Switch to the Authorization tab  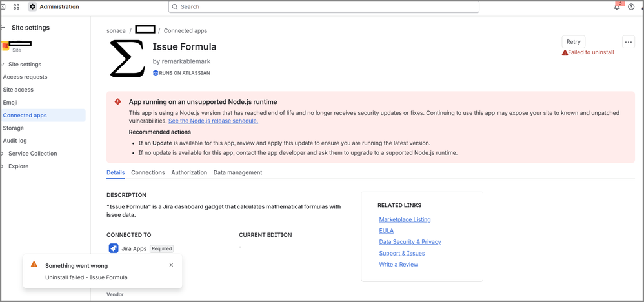(x=189, y=172)
